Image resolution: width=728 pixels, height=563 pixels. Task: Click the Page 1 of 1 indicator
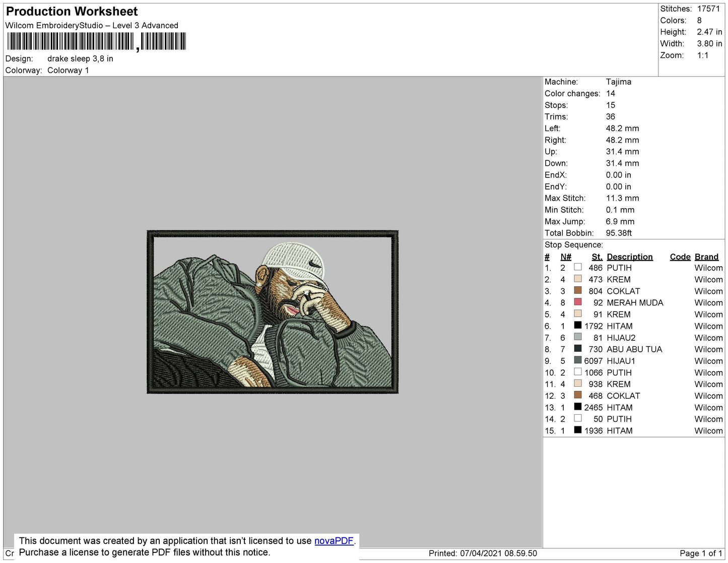click(x=701, y=553)
